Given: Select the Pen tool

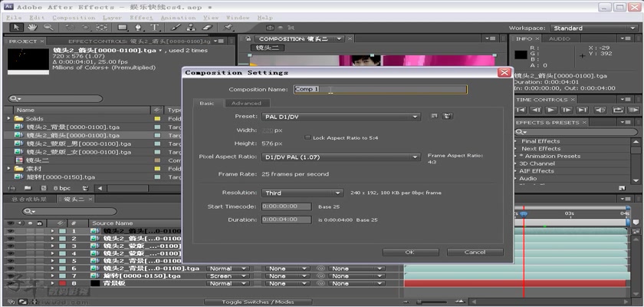Looking at the screenshot, I should click(x=139, y=28).
